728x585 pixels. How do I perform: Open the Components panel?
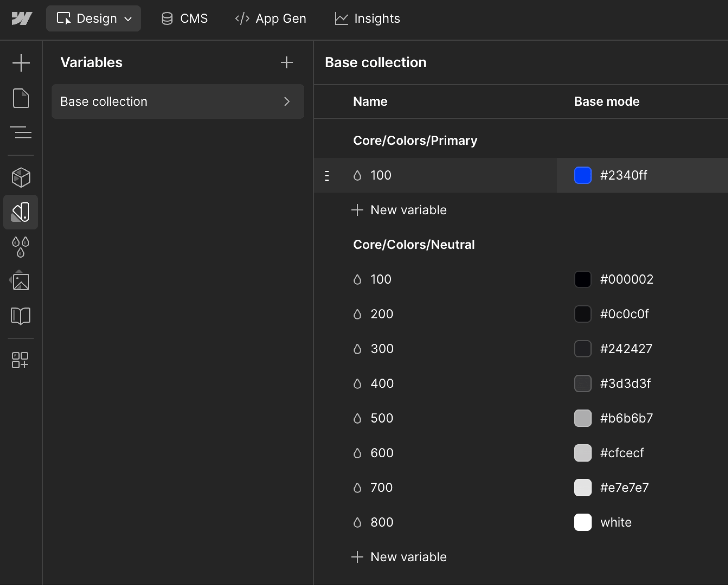tap(21, 177)
